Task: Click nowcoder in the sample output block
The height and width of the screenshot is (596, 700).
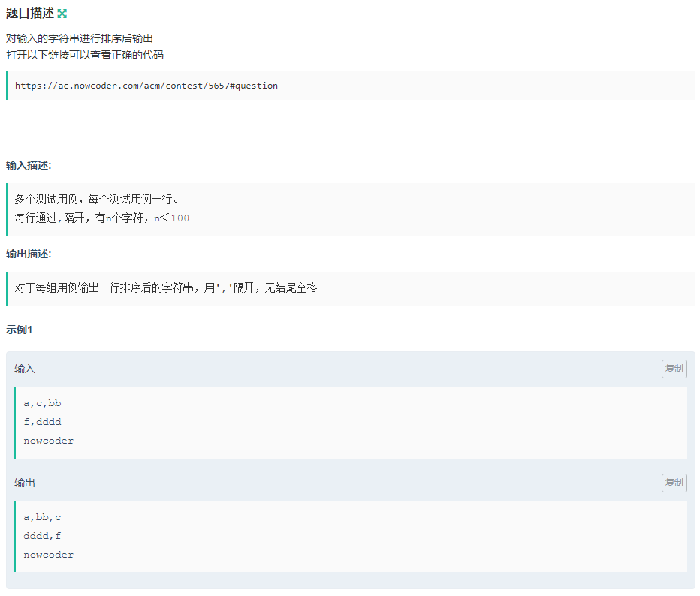Action: point(49,555)
